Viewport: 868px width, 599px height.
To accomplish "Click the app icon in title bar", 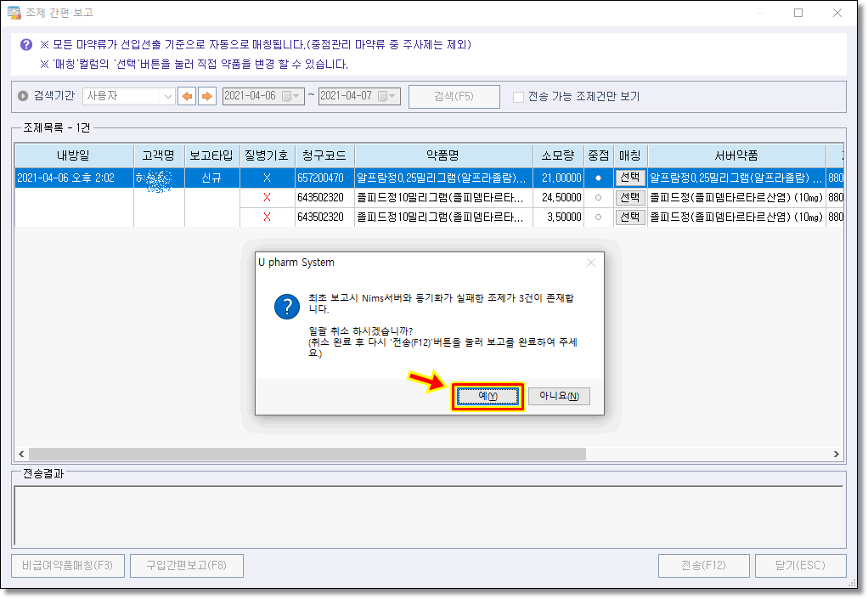I will point(14,13).
